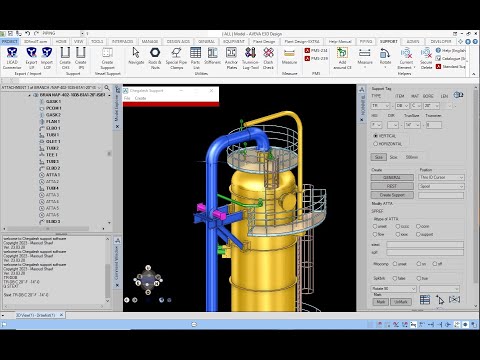Screen dimensions: 480x360
Task: Click the Mark button
Action: [380, 302]
